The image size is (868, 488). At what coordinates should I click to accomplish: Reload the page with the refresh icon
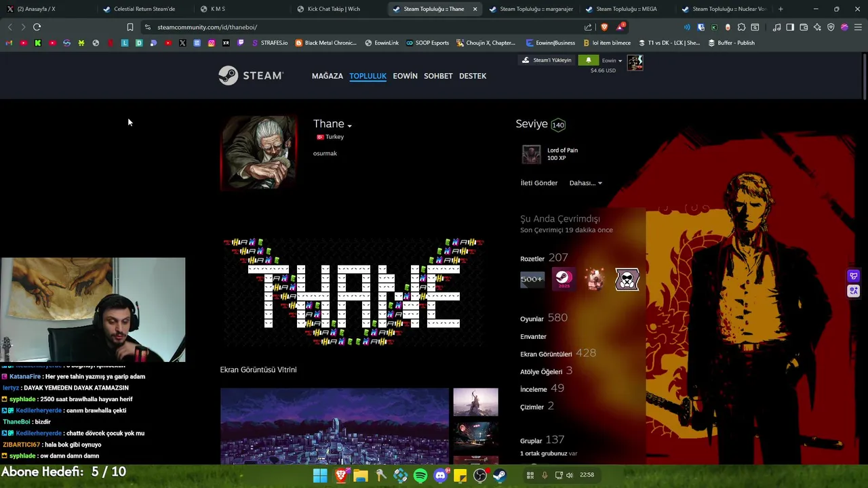(x=37, y=27)
